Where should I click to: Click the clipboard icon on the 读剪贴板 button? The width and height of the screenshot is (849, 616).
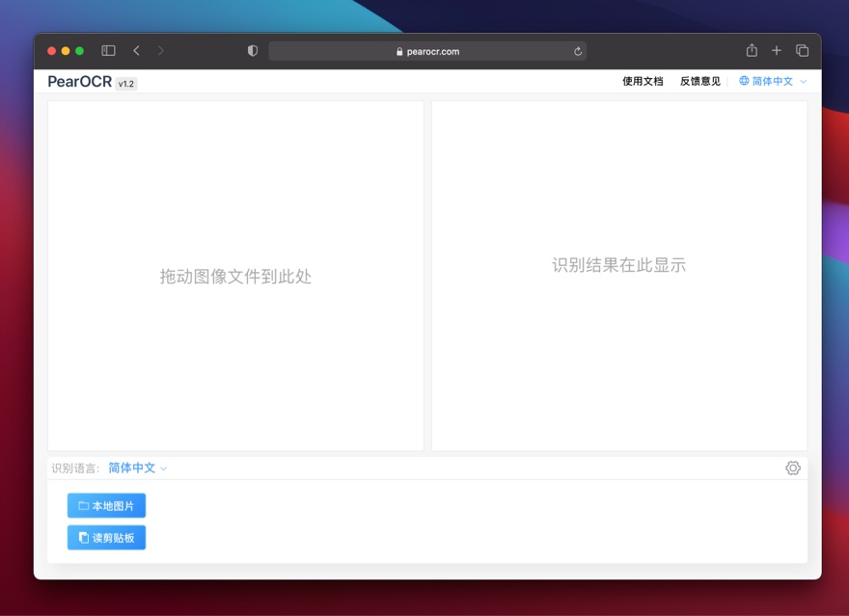[x=85, y=537]
